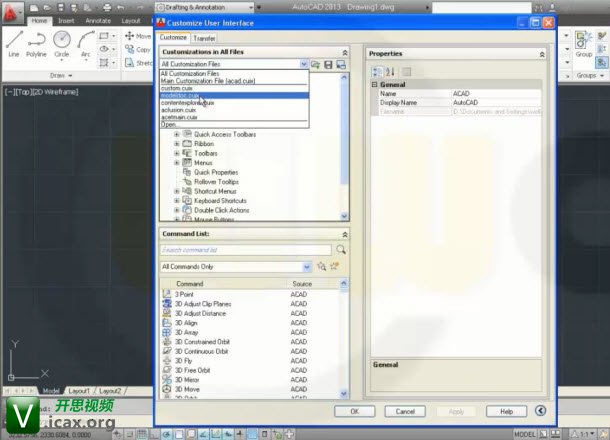
Task: Choose Main Customization File (acad.cuix)
Action: coord(234,81)
